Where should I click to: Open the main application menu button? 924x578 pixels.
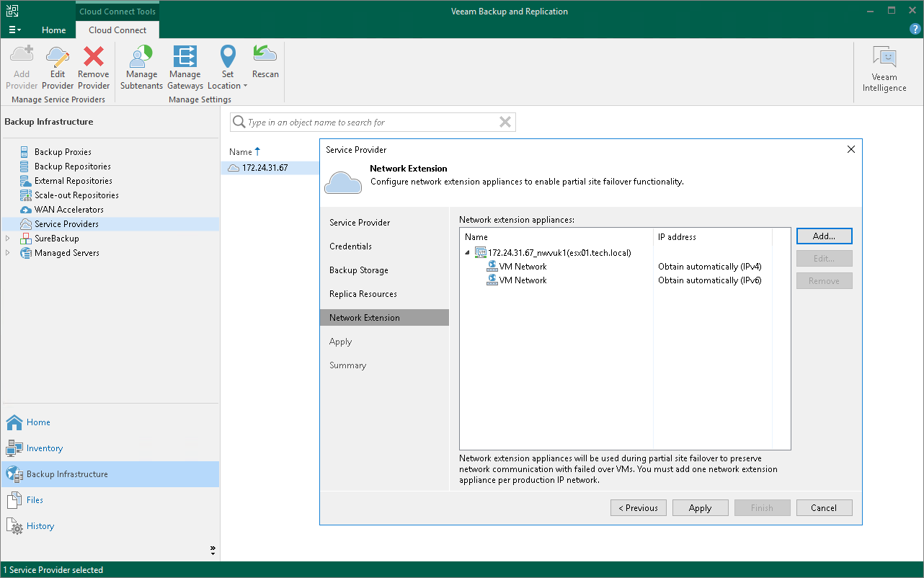14,30
